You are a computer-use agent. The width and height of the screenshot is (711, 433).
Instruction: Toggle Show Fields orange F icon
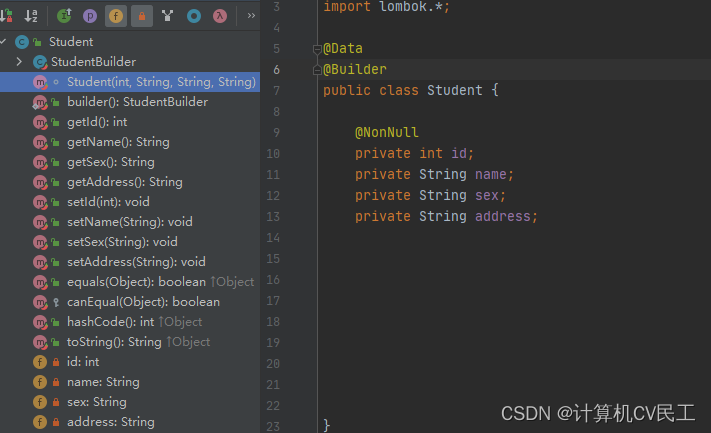tap(116, 16)
